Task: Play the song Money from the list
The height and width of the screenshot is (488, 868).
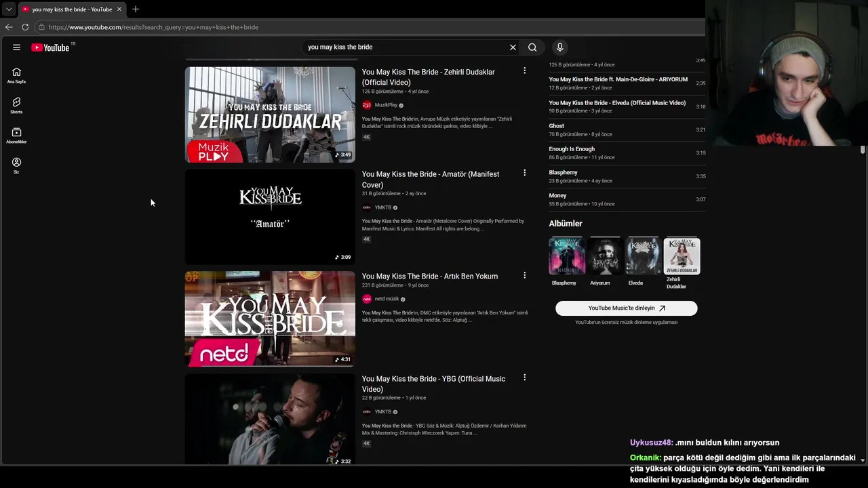Action: click(627, 199)
